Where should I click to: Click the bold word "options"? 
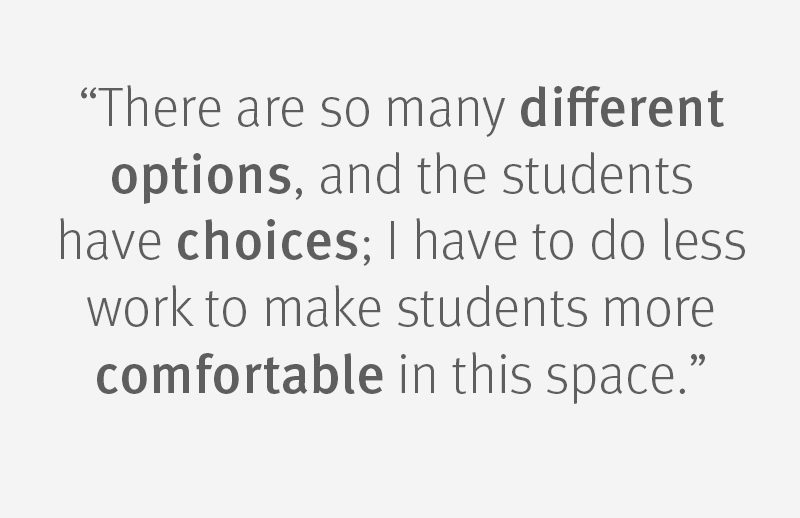click(201, 177)
